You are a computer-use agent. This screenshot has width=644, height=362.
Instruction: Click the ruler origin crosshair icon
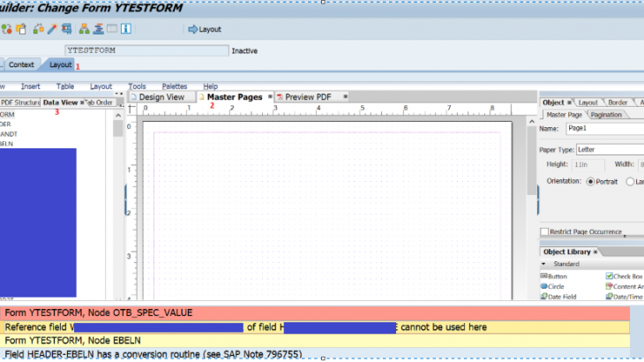(131, 109)
